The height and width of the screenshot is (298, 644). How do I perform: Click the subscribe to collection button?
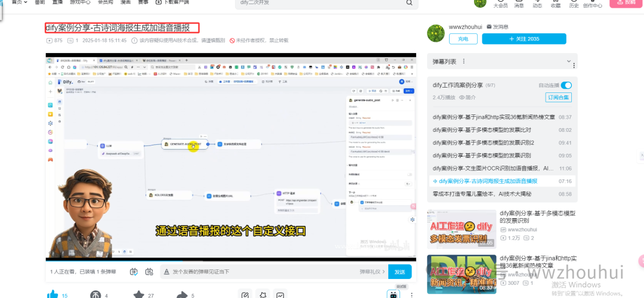558,97
